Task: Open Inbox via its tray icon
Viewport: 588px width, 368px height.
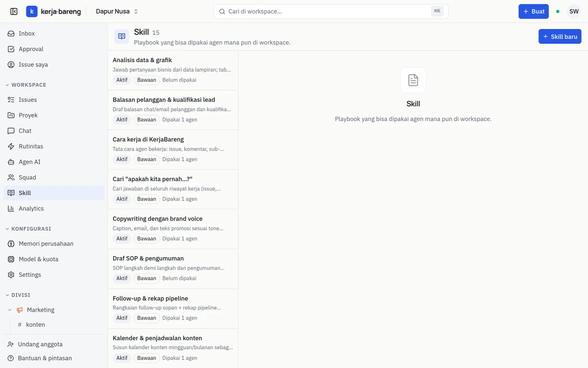Action: [x=11, y=33]
